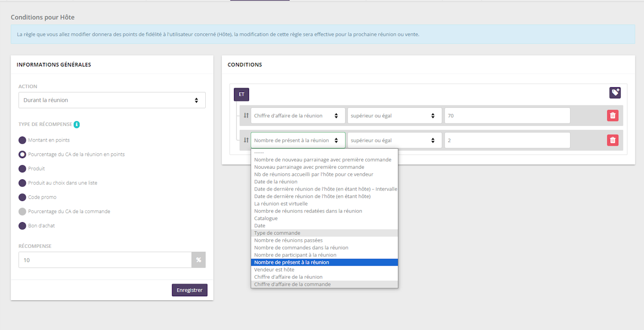
Task: Open the Action dropdown Durant la réunion
Action: (x=112, y=100)
